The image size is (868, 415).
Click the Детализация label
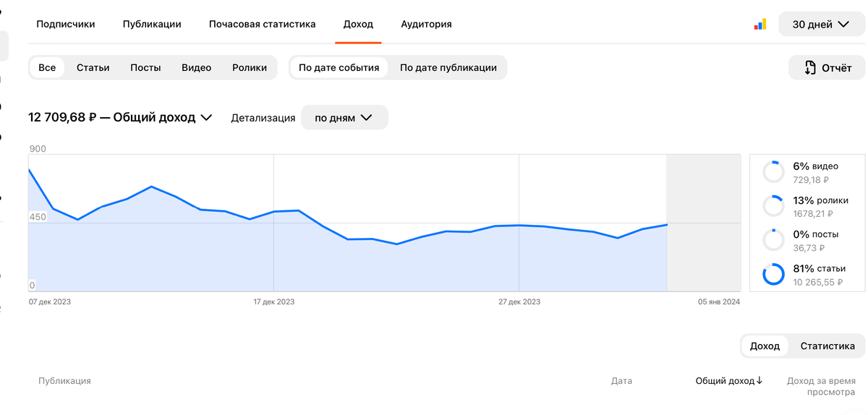[263, 118]
